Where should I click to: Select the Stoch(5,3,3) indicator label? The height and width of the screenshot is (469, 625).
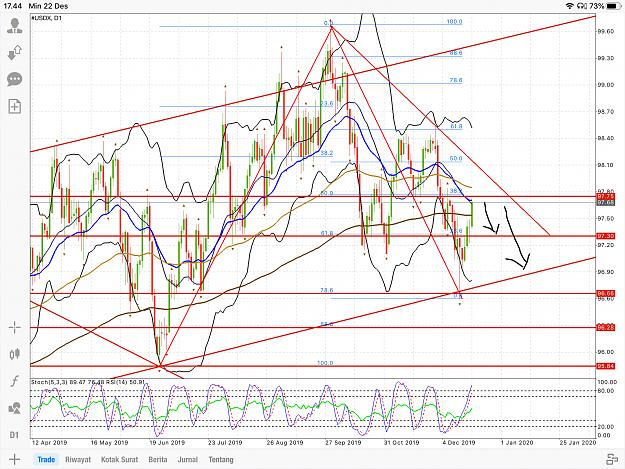[x=50, y=381]
